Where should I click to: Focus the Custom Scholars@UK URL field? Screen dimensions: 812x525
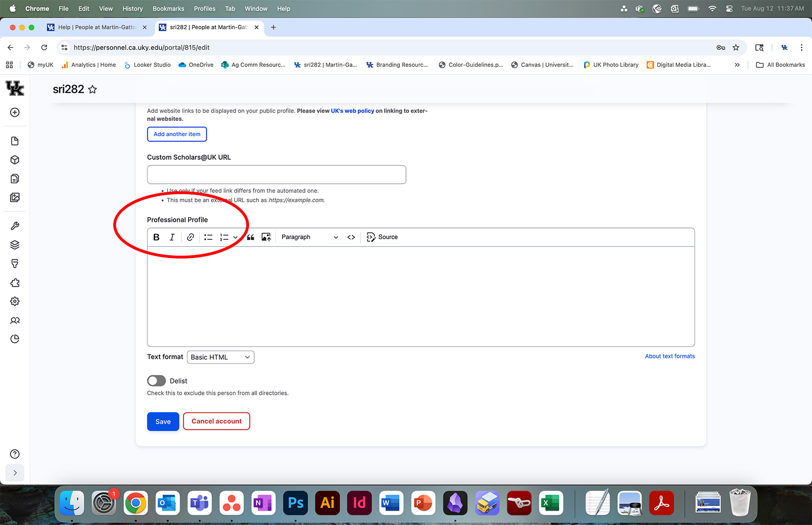276,174
